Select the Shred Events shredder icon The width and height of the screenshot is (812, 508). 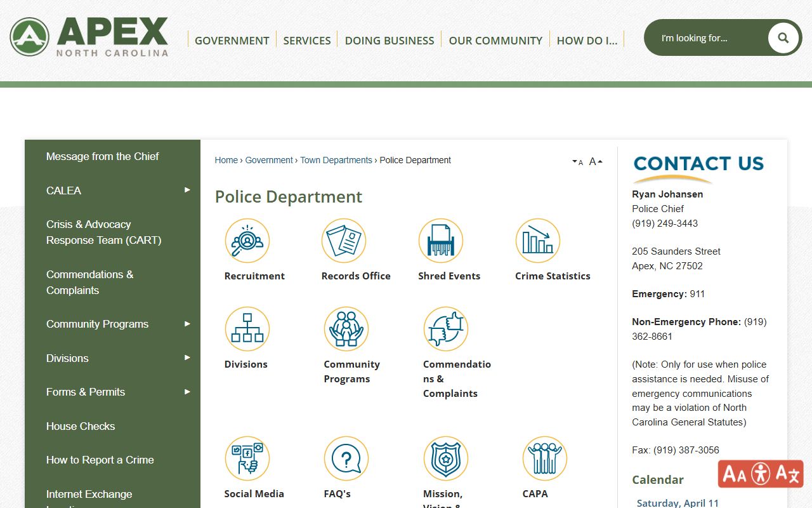pos(440,241)
